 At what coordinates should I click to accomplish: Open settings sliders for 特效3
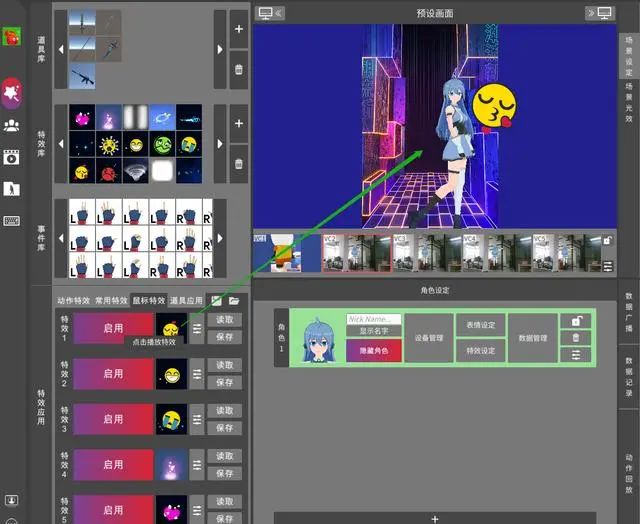[x=197, y=419]
